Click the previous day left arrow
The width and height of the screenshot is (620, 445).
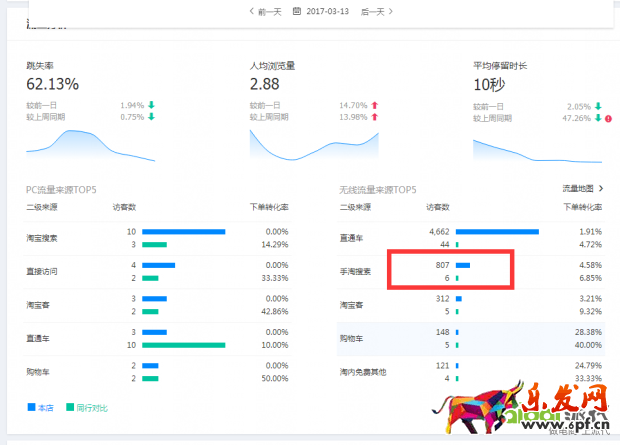(251, 12)
